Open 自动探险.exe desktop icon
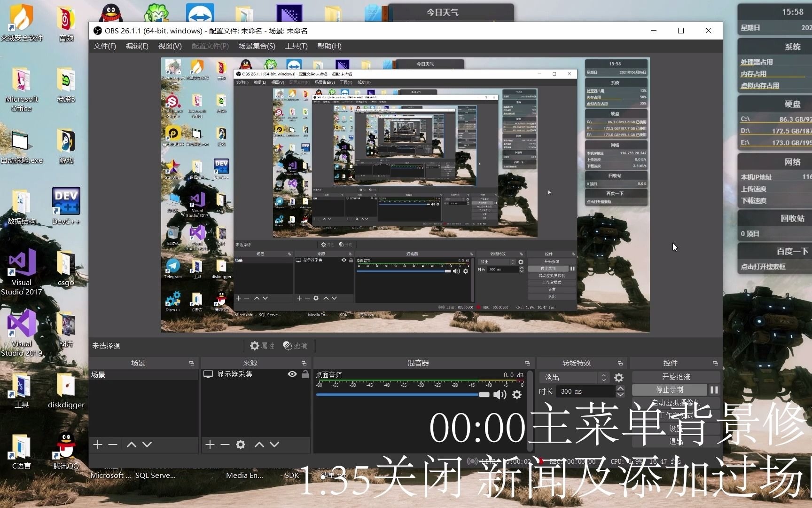The image size is (812, 508). pos(21,147)
